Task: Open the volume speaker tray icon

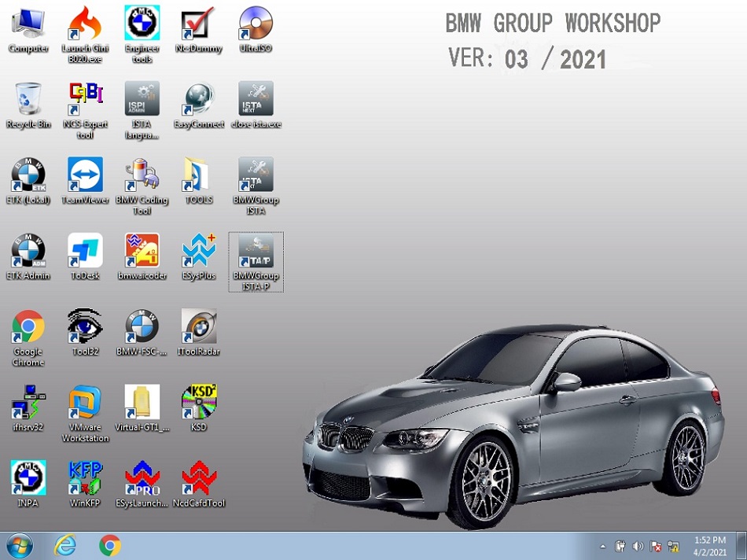Action: pyautogui.click(x=638, y=546)
